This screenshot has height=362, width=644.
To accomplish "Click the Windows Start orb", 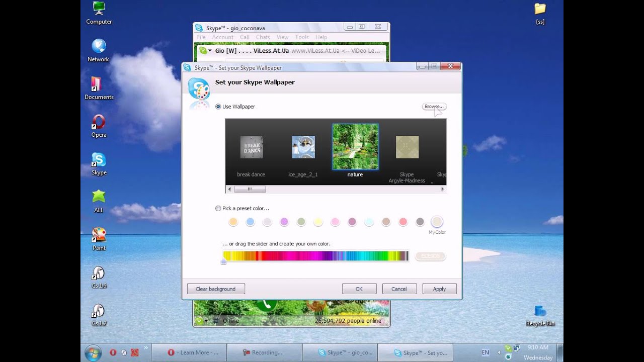I will click(93, 353).
